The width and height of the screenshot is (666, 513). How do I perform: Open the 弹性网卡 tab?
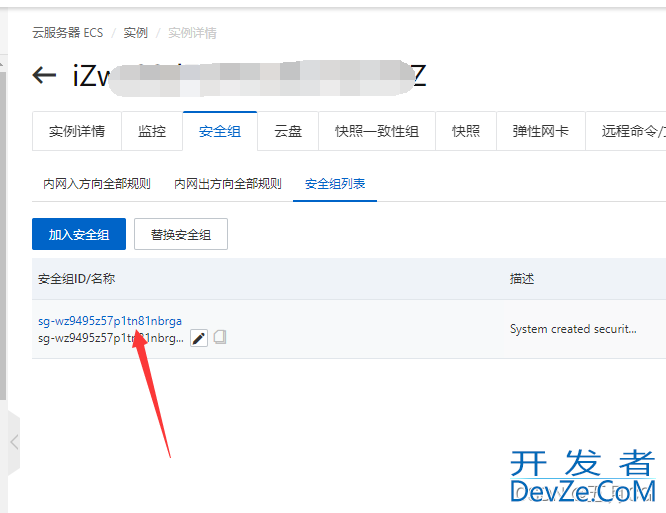[541, 131]
